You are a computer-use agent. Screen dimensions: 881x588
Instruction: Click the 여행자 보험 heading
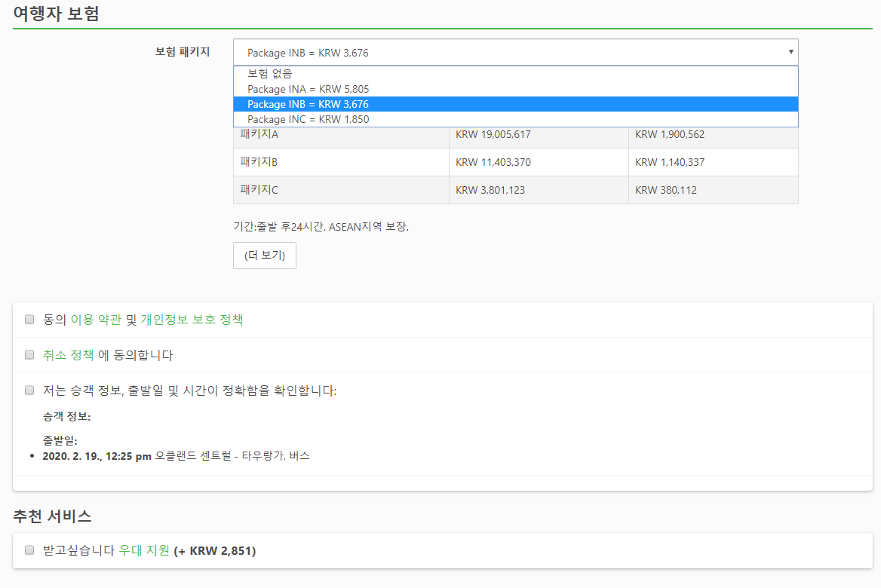tap(56, 14)
